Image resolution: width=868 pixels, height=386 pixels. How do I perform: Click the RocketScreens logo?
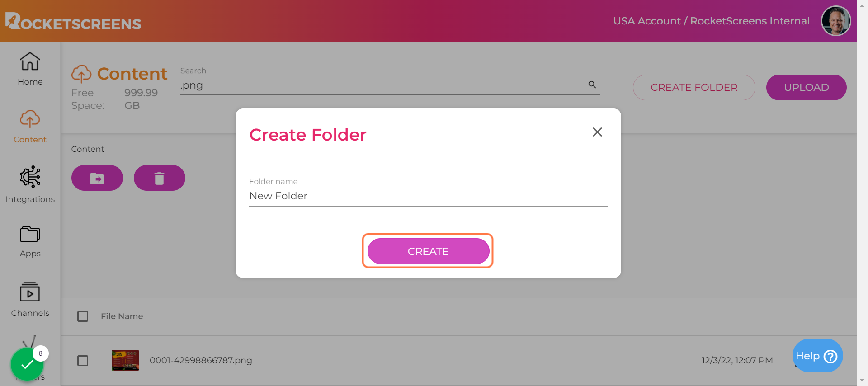coord(73,21)
